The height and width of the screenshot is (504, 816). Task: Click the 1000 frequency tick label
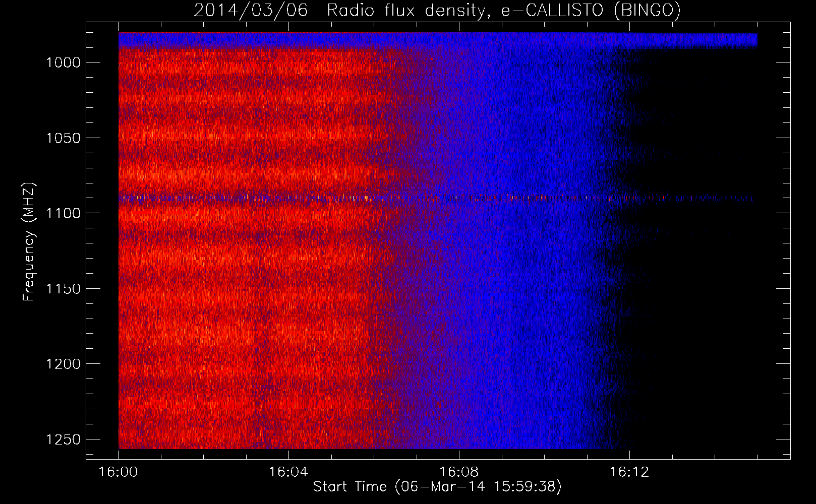tap(63, 62)
